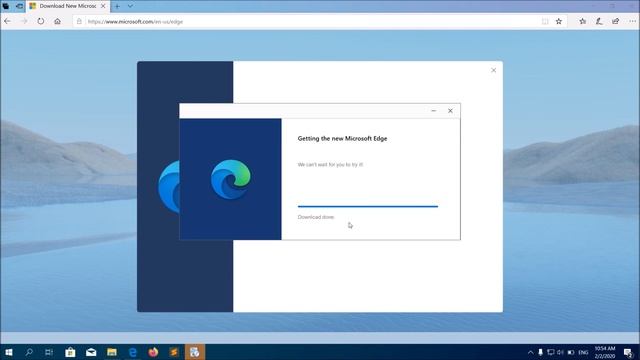Click the browser forward arrow

point(24,21)
